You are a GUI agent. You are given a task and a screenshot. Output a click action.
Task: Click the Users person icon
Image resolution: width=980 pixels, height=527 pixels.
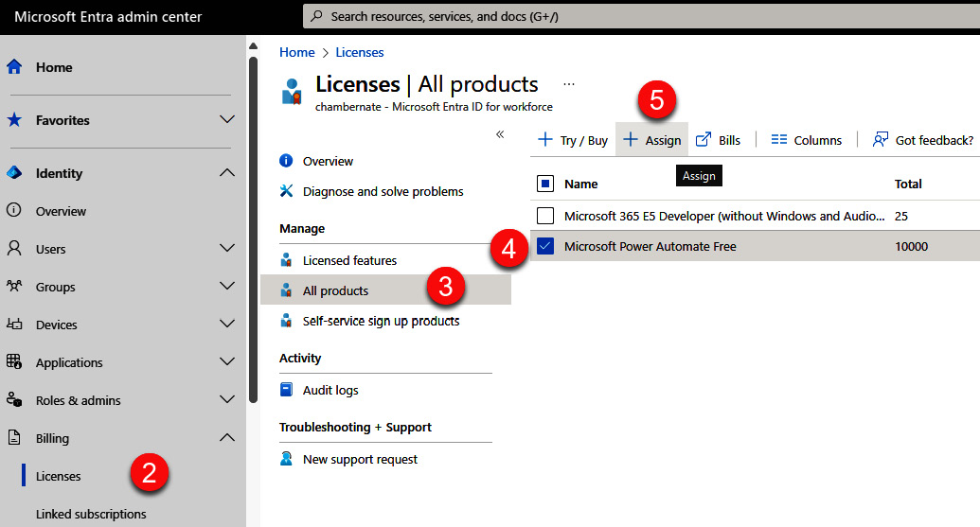point(14,248)
